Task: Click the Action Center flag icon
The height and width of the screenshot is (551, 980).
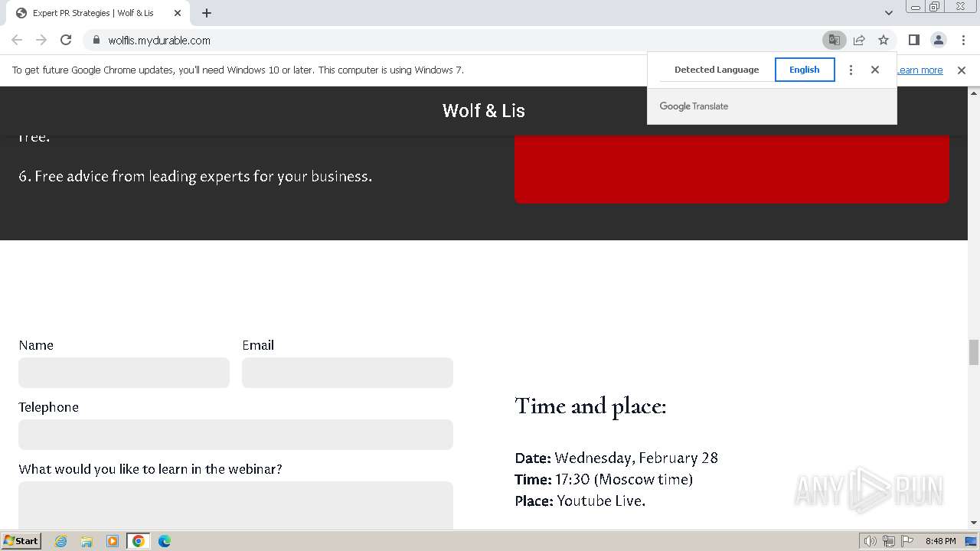Action: pos(907,541)
